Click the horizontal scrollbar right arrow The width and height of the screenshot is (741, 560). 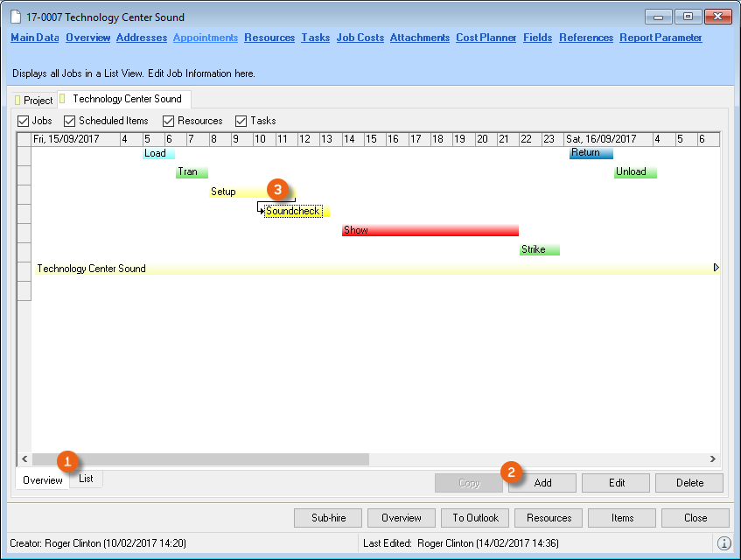[x=713, y=459]
